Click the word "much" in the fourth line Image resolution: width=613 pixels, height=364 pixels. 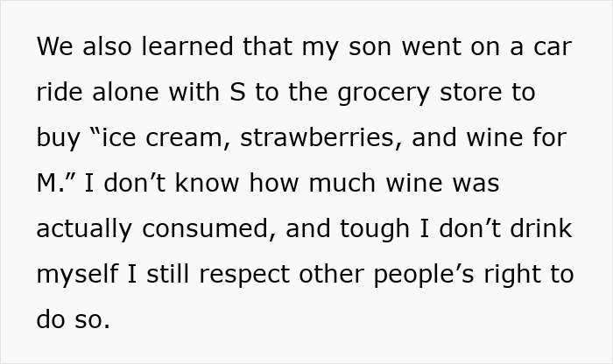pos(342,183)
